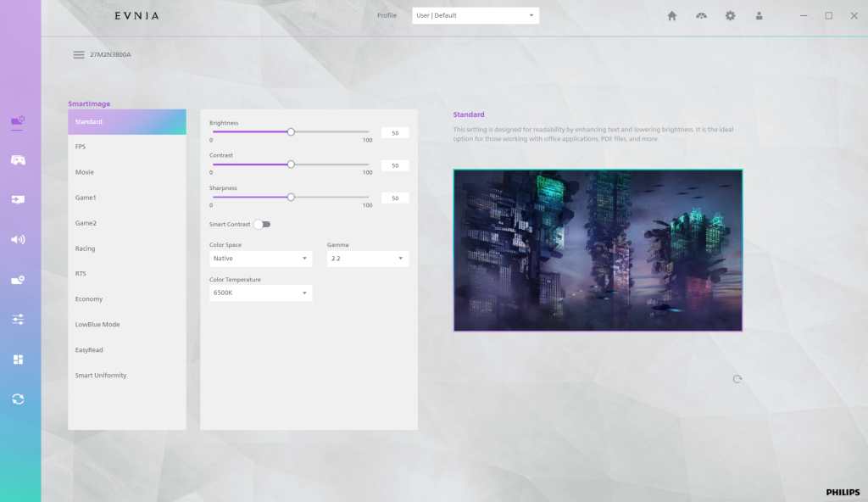Open the Gamma dropdown
This screenshot has width=868, height=502.
(368, 259)
